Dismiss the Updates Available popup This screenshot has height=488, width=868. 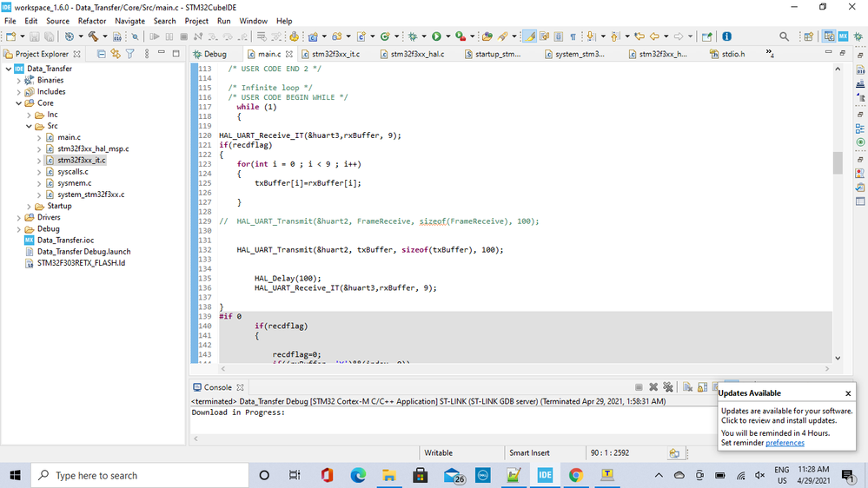pyautogui.click(x=848, y=393)
